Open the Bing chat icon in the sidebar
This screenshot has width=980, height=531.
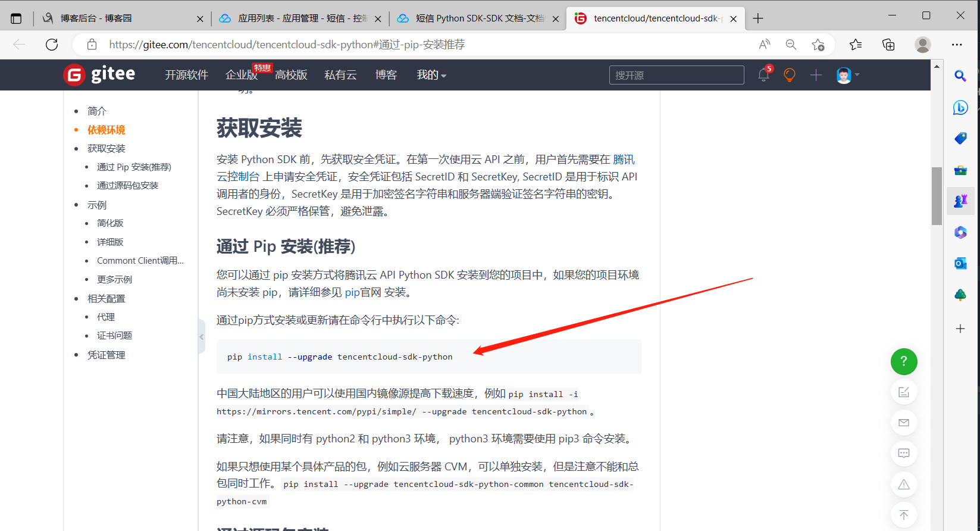coord(960,107)
